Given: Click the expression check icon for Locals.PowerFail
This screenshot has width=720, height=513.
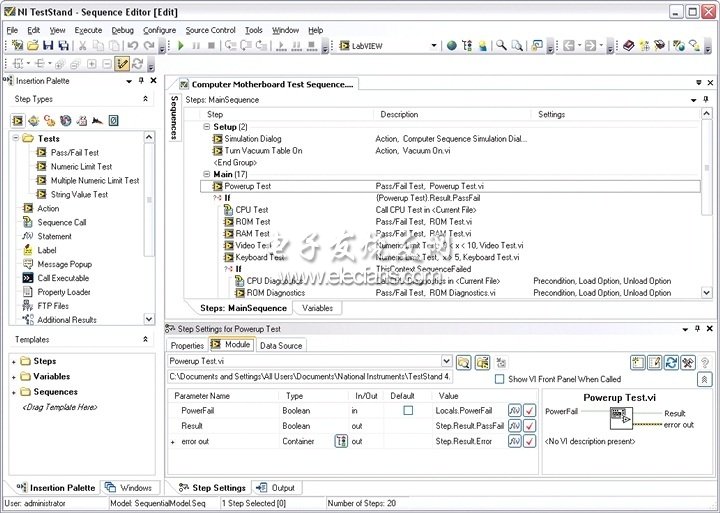Looking at the screenshot, I should click(x=530, y=410).
